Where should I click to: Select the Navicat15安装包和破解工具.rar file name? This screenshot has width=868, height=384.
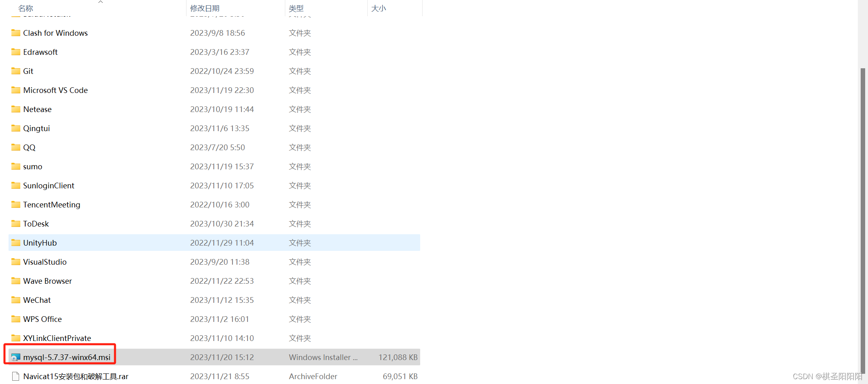76,376
